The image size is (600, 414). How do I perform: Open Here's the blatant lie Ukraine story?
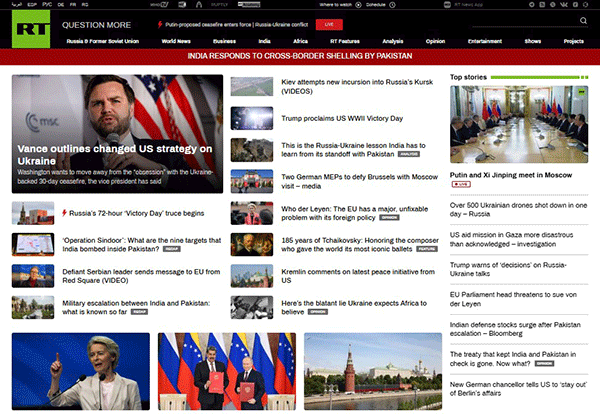tap(354, 307)
